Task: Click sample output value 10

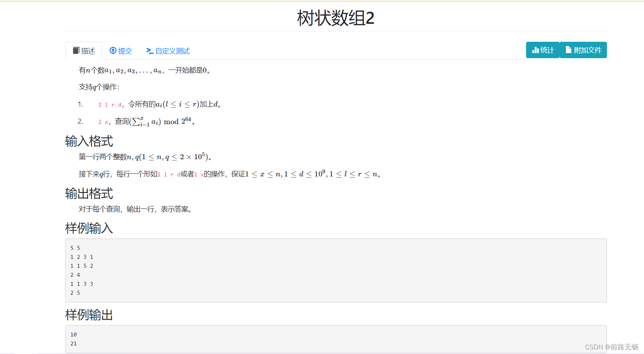Action: point(73,334)
